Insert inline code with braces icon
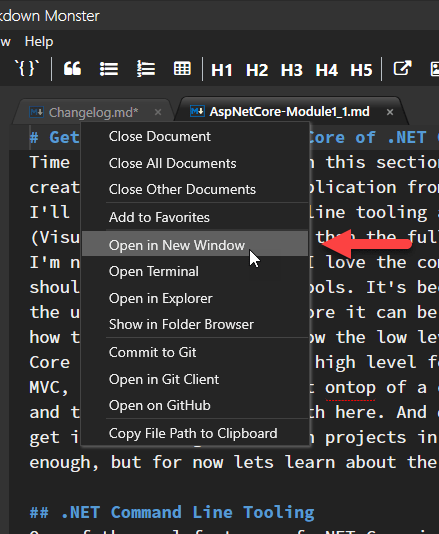Screen dimensions: 439x534 [x=27, y=68]
